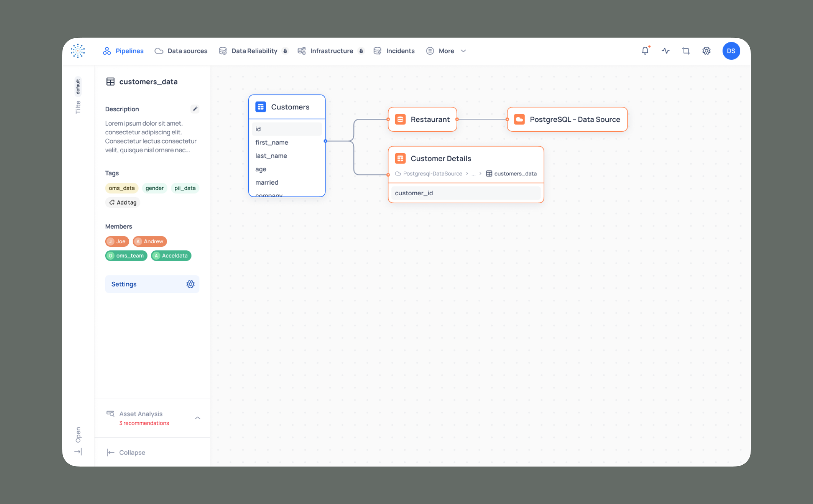Click the PostgreSQL Data Source cloud icon
The width and height of the screenshot is (813, 504).
click(x=519, y=120)
